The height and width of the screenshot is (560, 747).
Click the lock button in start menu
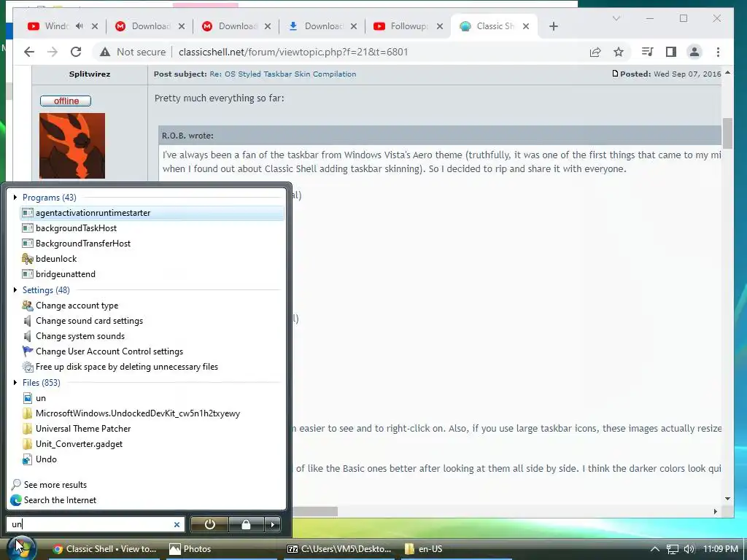tap(246, 524)
